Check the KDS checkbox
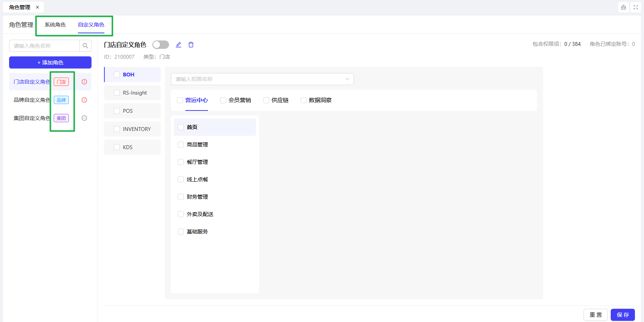Image resolution: width=644 pixels, height=322 pixels. (x=117, y=147)
